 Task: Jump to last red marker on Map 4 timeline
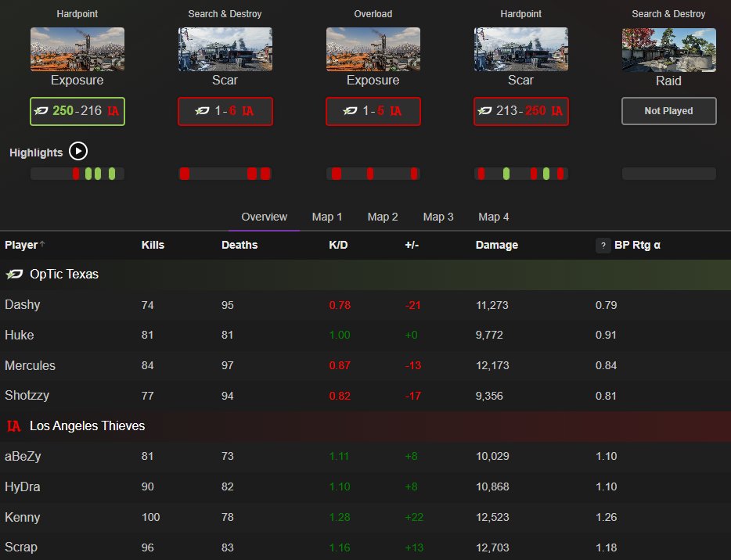560,174
